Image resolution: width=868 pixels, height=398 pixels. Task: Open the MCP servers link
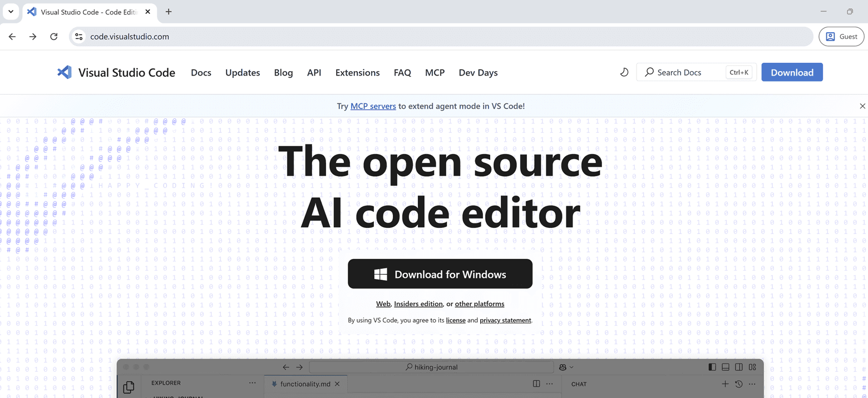(373, 106)
